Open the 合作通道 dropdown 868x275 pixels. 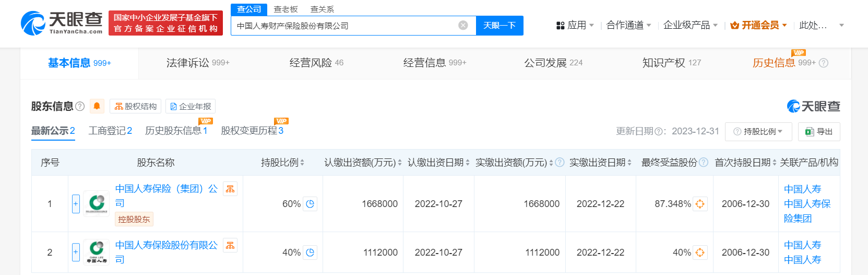click(x=628, y=25)
